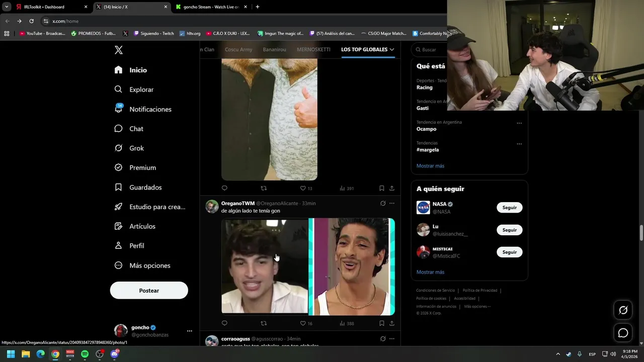
Task: Open more options on OreganoTWM post
Action: pos(392,203)
